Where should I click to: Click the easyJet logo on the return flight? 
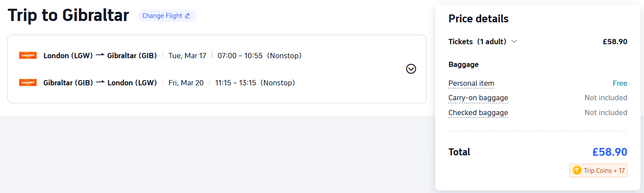(x=28, y=83)
